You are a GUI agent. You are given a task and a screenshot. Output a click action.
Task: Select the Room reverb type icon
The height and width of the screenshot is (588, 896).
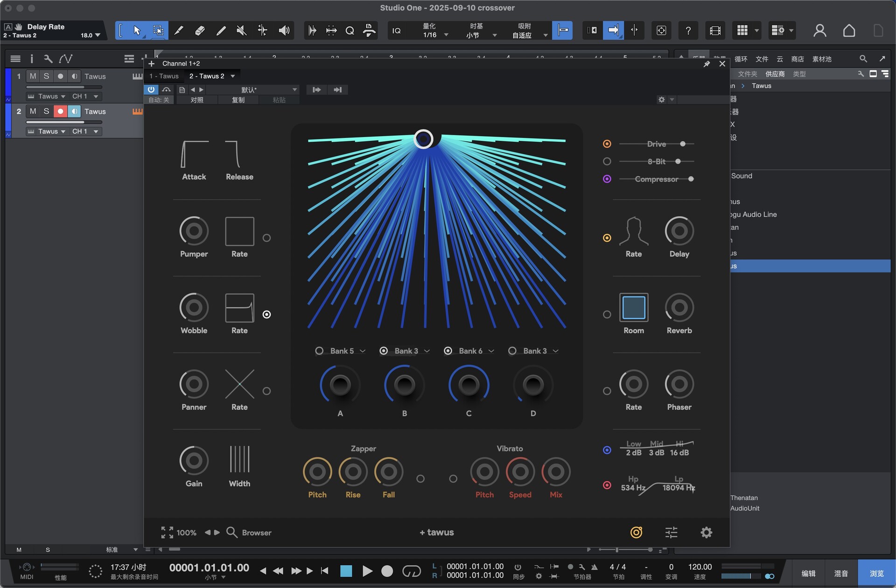(x=633, y=307)
